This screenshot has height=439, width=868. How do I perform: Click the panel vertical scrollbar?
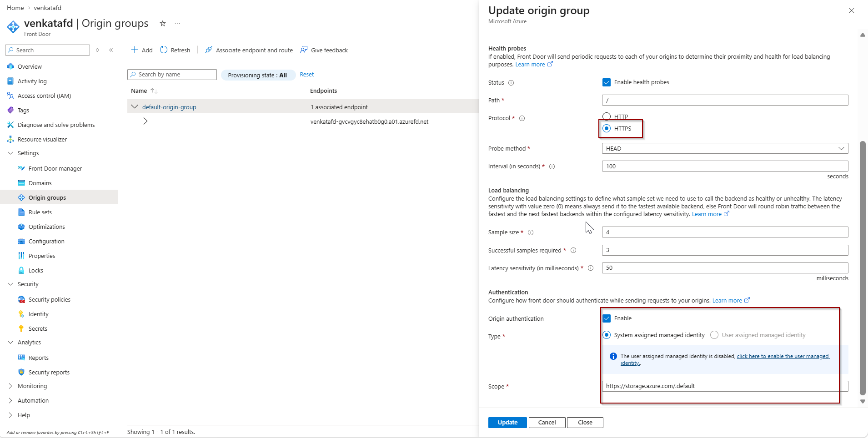pyautogui.click(x=863, y=268)
